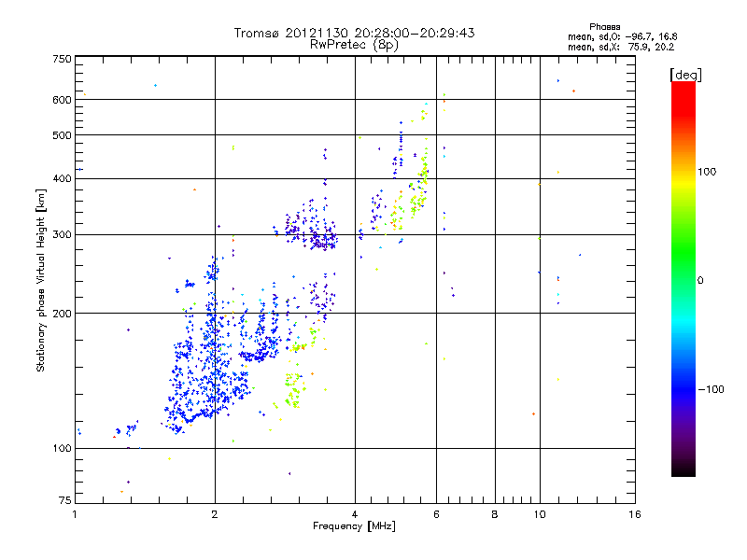The height and width of the screenshot is (560, 747).
Task: Select the 'RwPretec (8p)' subtitle text
Action: [354, 45]
